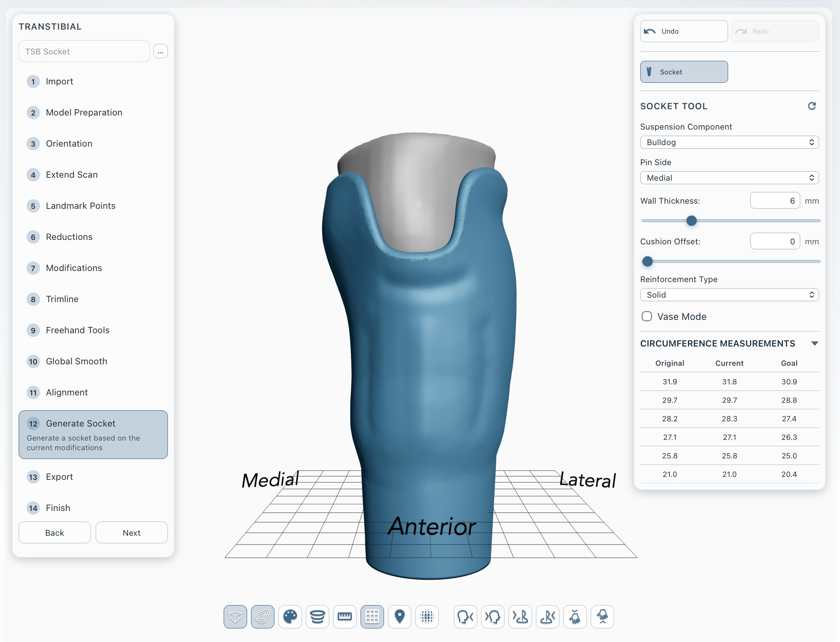Select the view icon with arrow left of leg

(x=520, y=616)
